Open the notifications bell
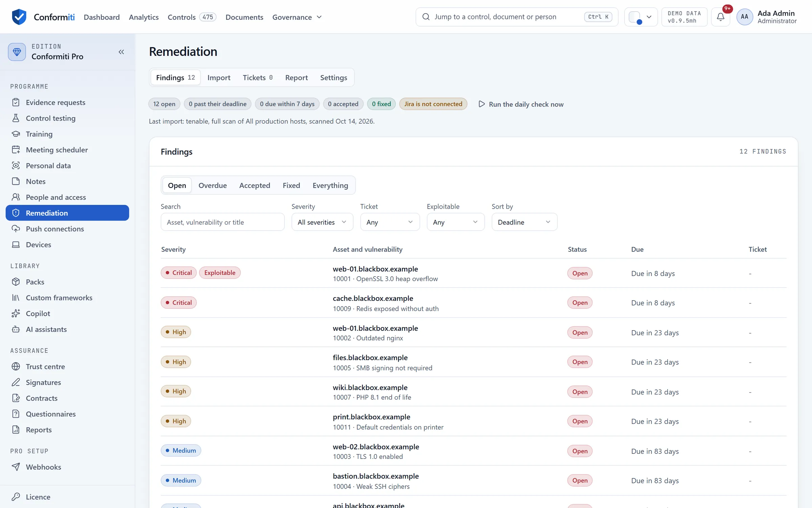Viewport: 812px width, 508px height. pyautogui.click(x=720, y=17)
